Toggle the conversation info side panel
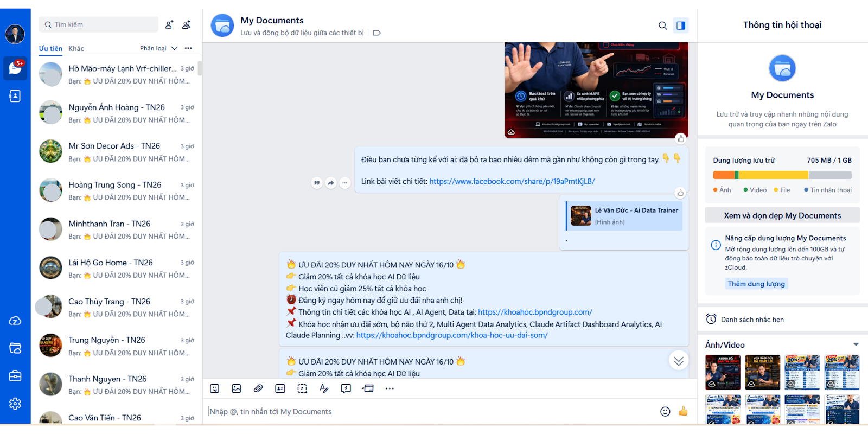The height and width of the screenshot is (434, 868). 681,25
